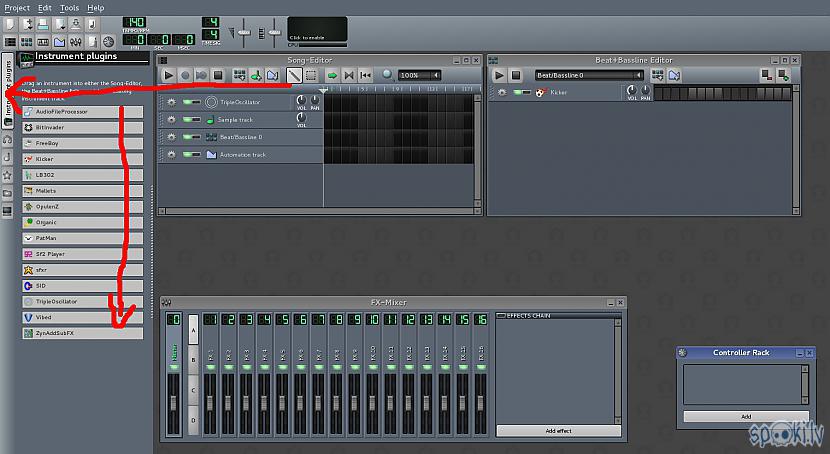Screen dimensions: 830x454
Task: Toggle FX-Mixer window via main toolbar icon
Action: 76,41
